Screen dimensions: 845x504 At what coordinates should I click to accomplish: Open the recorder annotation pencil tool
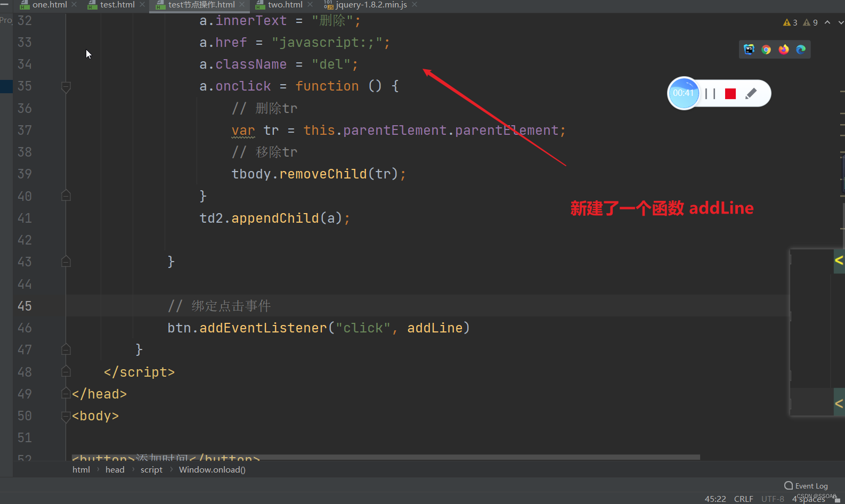[x=751, y=94]
